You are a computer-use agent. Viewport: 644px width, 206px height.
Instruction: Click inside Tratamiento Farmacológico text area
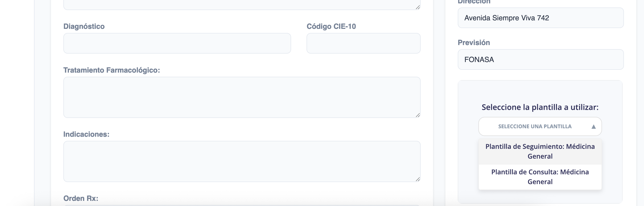pyautogui.click(x=242, y=97)
